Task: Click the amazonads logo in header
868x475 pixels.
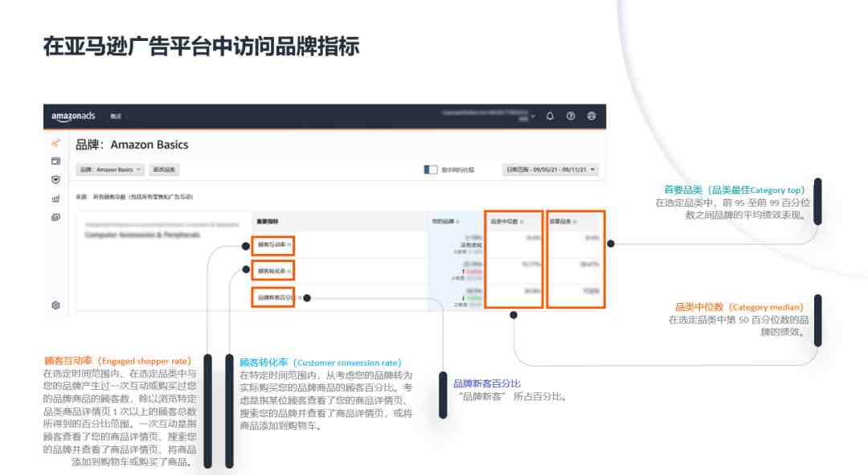Action: [x=73, y=117]
